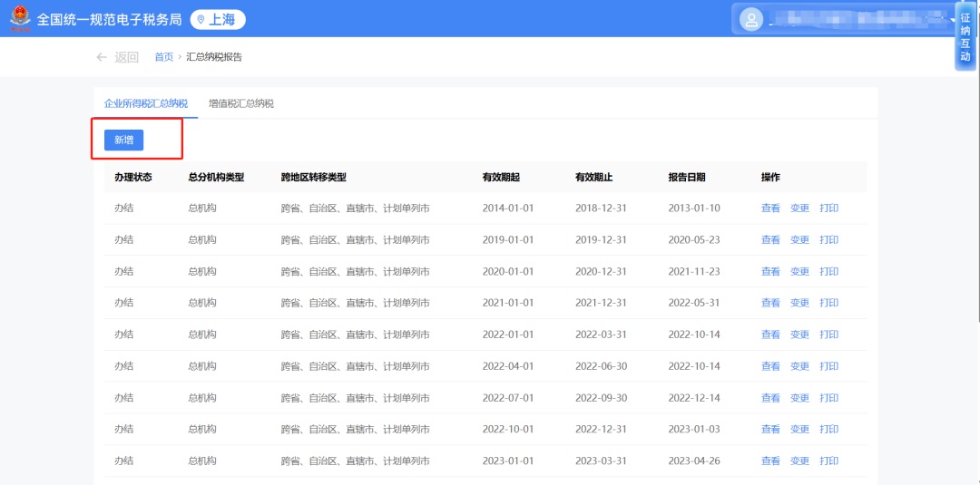Screen dimensions: 980x485
Task: Click the location pin icon beside 上海
Action: [201, 20]
